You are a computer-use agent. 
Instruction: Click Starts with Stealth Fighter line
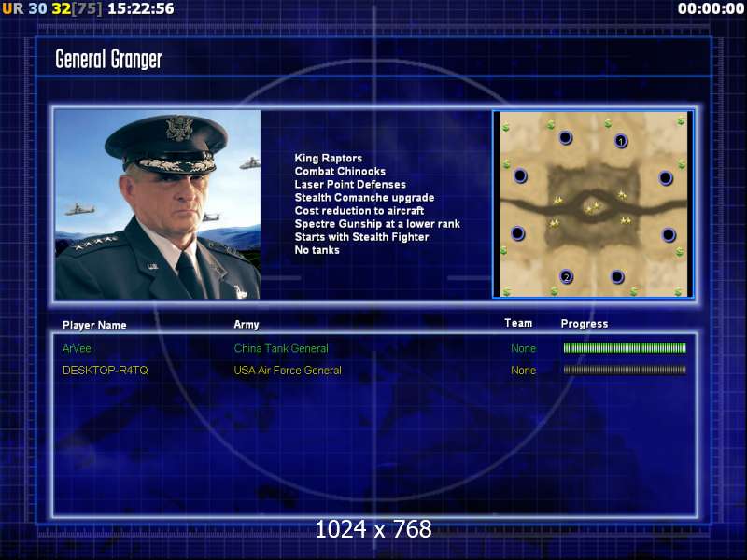pos(361,237)
